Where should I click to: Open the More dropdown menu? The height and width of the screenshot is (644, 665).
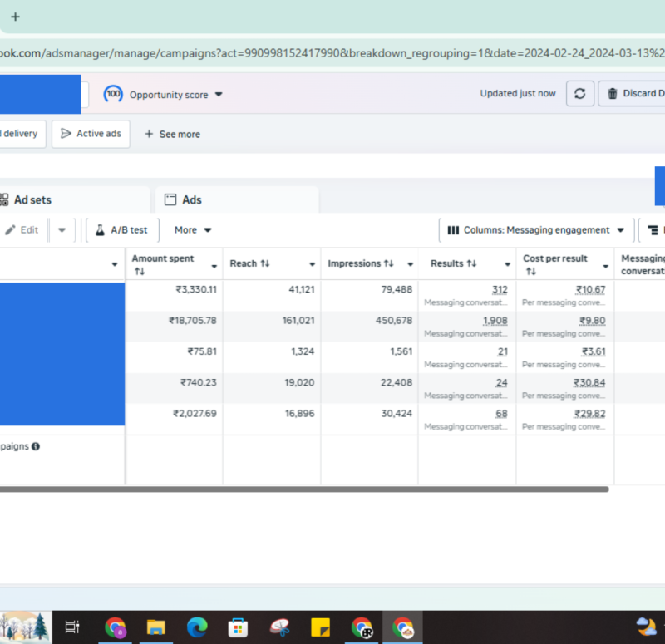click(x=193, y=230)
